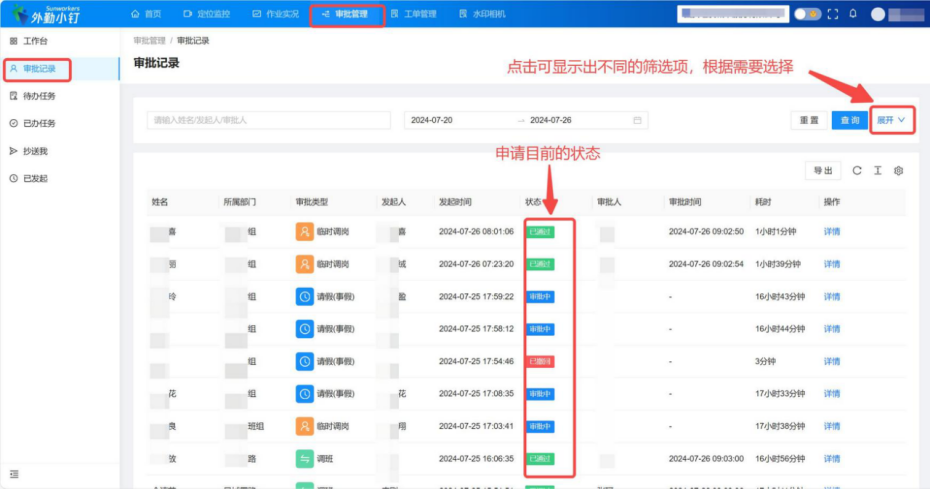Click 临时调岗 icon in 08:01:06 row
Screen dimensions: 931x490
tap(305, 232)
